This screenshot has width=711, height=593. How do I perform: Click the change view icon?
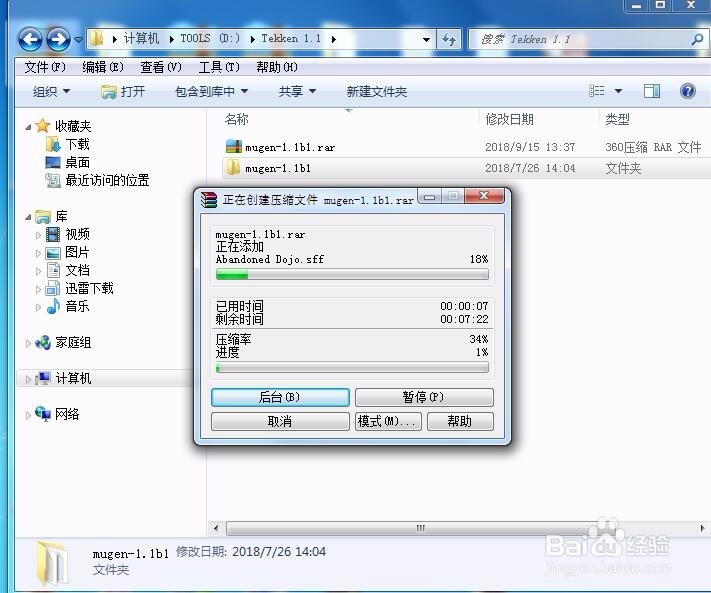(596, 91)
